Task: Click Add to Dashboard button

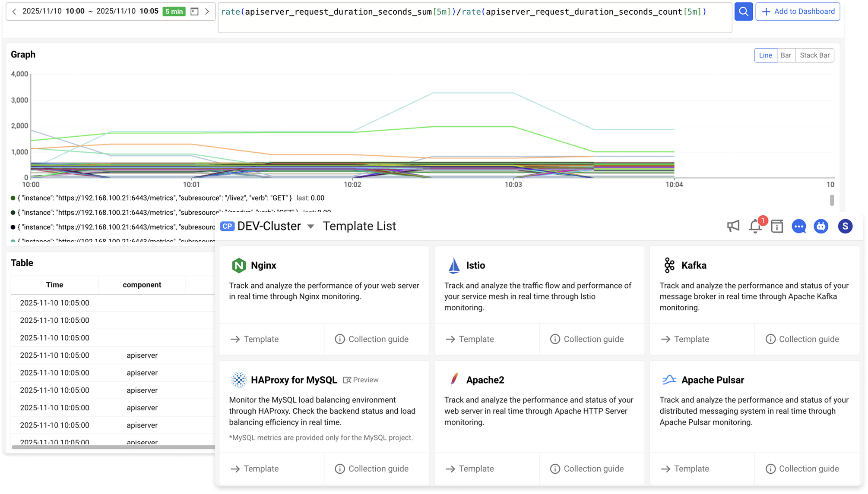Action: coord(798,12)
